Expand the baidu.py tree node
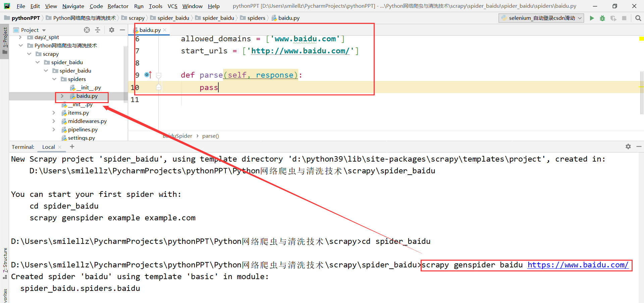This screenshot has height=303, width=644. 62,96
